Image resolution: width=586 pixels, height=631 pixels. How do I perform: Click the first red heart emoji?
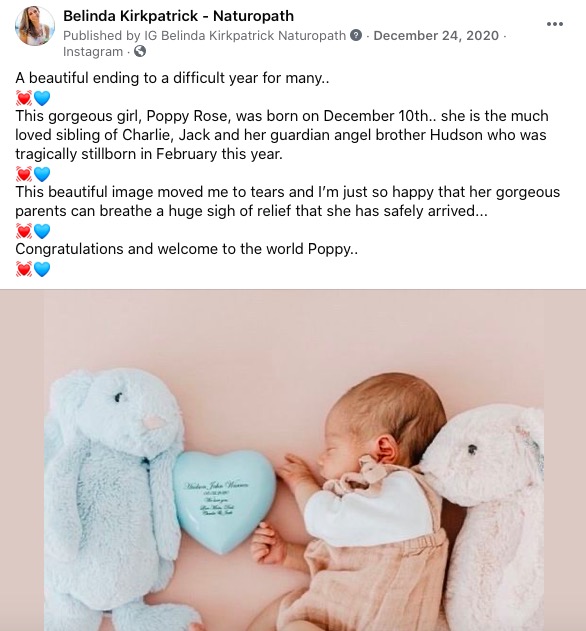click(x=24, y=98)
